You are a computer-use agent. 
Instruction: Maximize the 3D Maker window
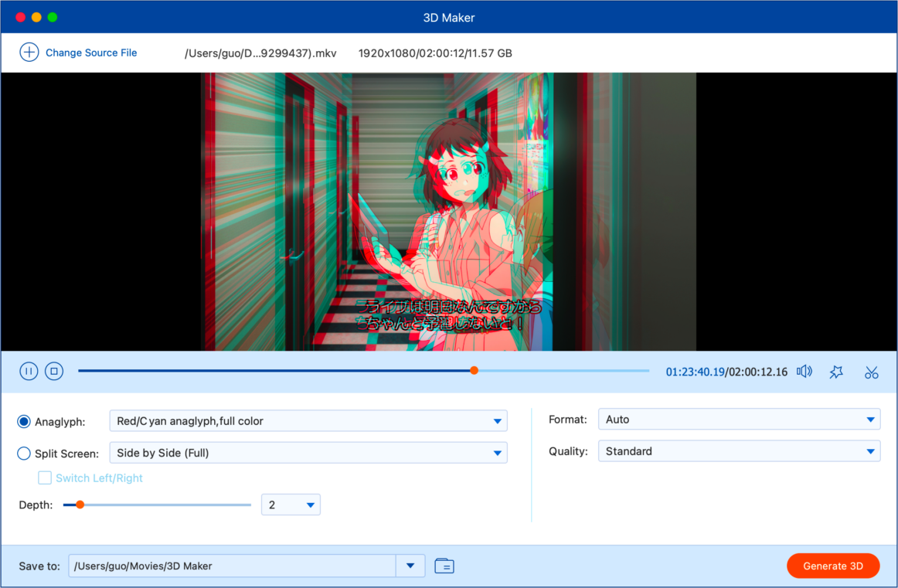click(53, 17)
